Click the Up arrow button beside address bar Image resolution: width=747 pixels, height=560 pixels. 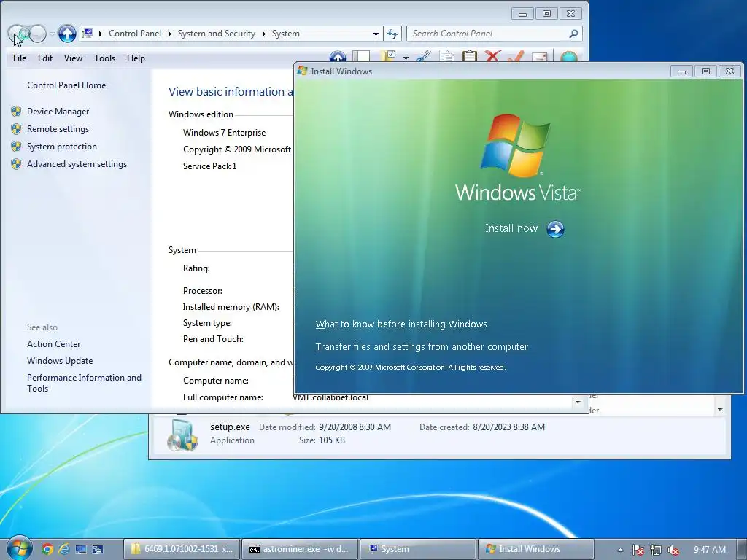[67, 34]
